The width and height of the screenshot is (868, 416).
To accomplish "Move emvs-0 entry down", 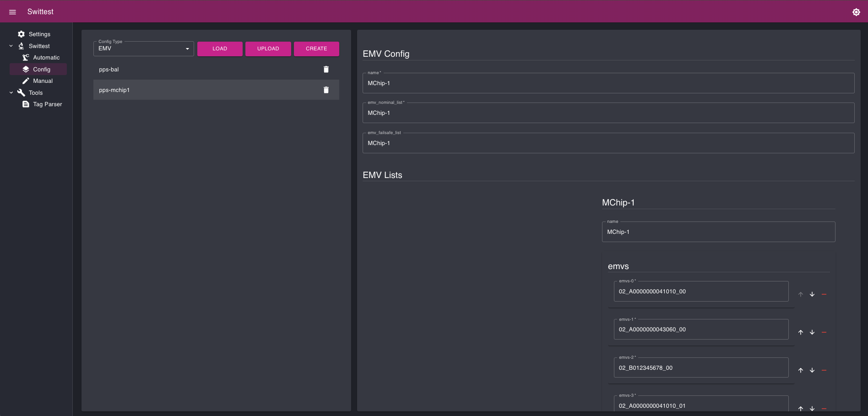I will click(812, 294).
